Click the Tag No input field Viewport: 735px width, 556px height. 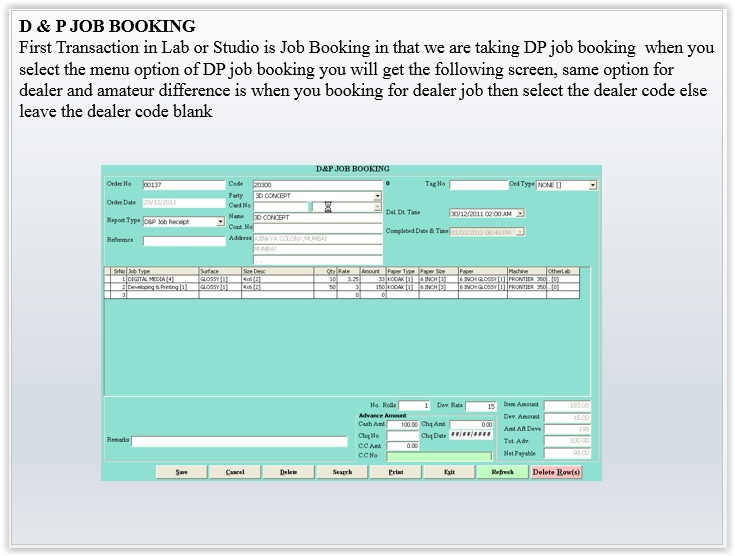[x=478, y=185]
